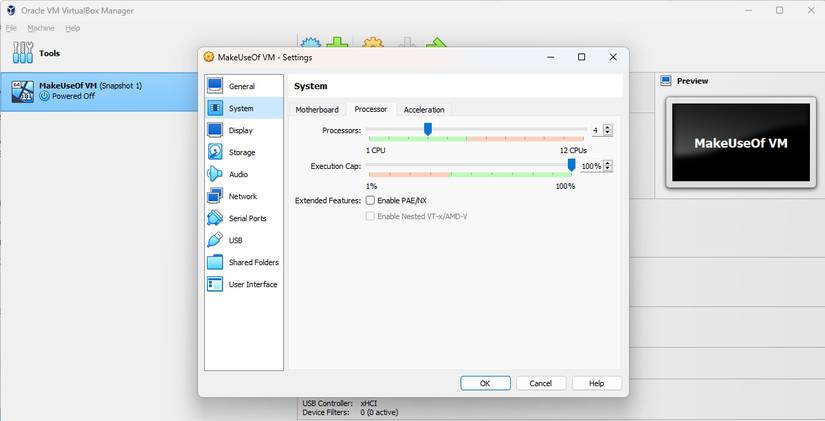The height and width of the screenshot is (421, 825).
Task: Open Serial Ports settings icon
Action: 215,218
